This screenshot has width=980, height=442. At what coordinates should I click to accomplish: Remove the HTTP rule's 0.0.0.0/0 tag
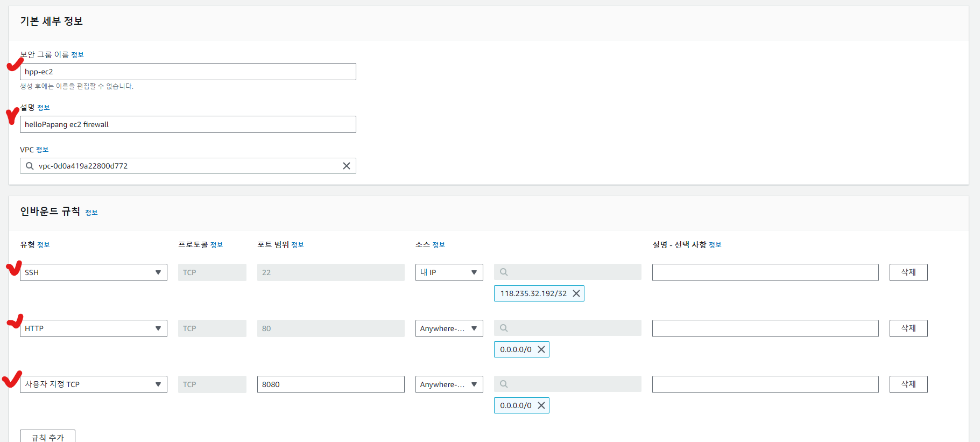pyautogui.click(x=541, y=349)
